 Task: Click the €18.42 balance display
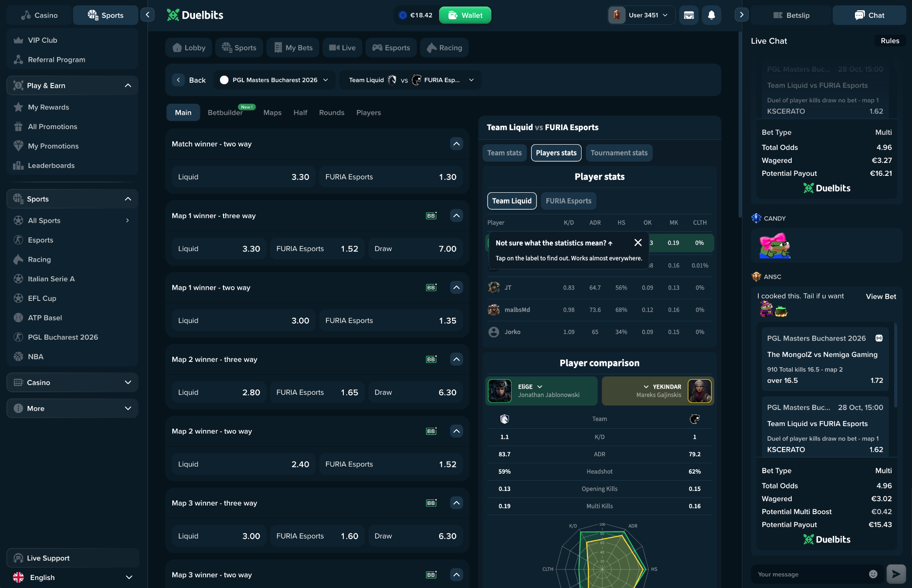click(x=415, y=15)
